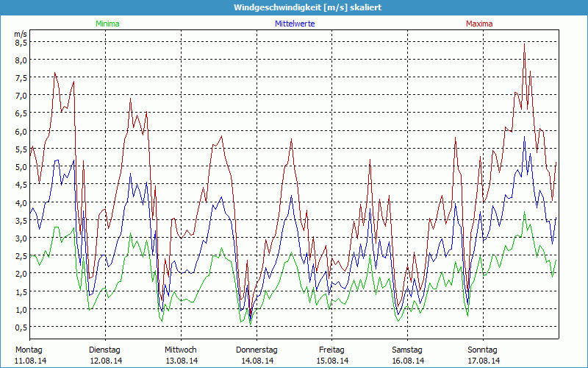Click the 1,5 y-axis value
Image resolution: width=588 pixels, height=368 pixels.
coord(21,291)
